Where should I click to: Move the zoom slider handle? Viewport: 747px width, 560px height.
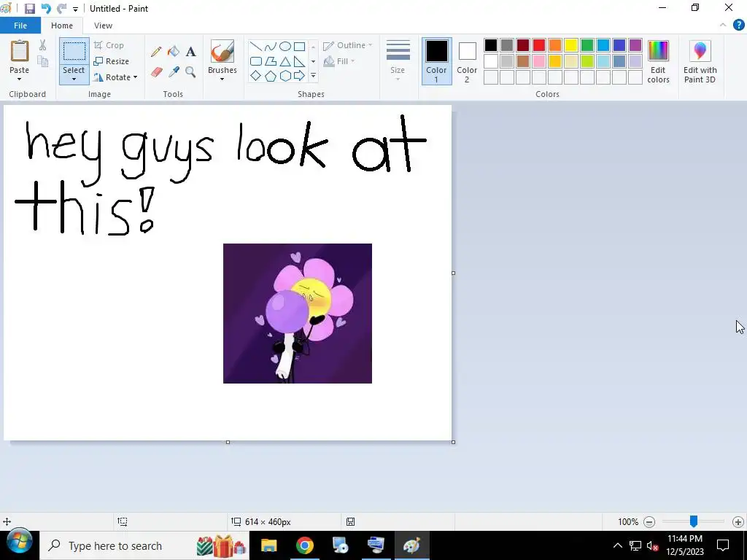694,521
